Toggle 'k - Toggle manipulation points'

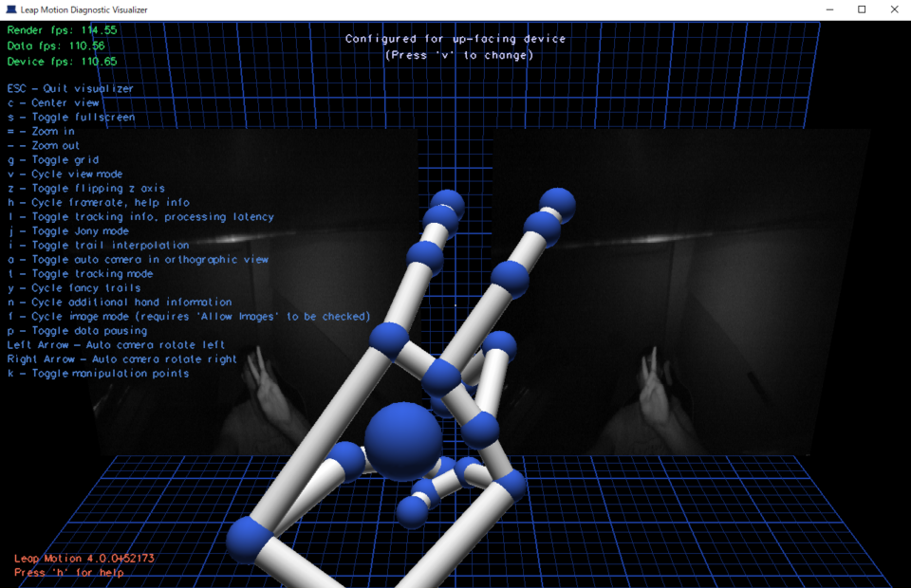95,373
